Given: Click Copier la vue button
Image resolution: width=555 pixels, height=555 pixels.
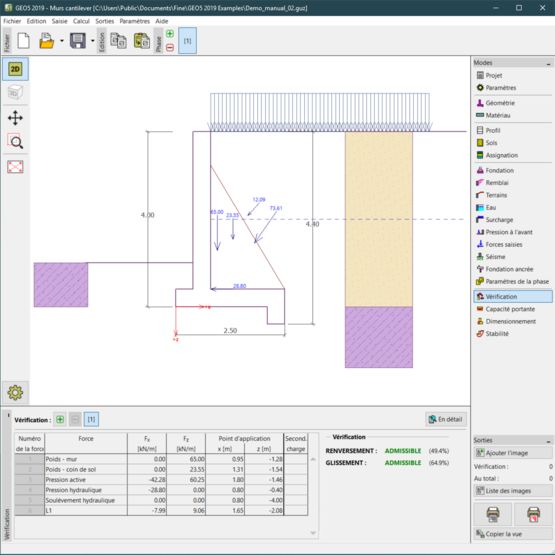Looking at the screenshot, I should coord(512,534).
